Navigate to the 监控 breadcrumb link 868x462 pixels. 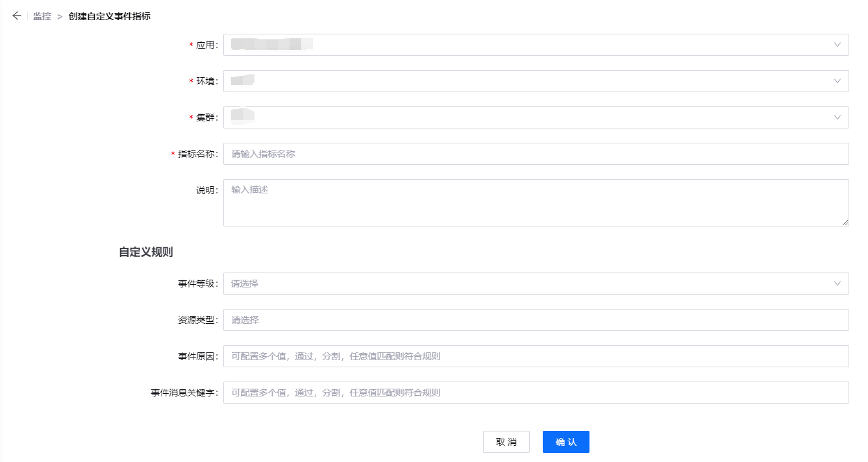click(x=42, y=16)
